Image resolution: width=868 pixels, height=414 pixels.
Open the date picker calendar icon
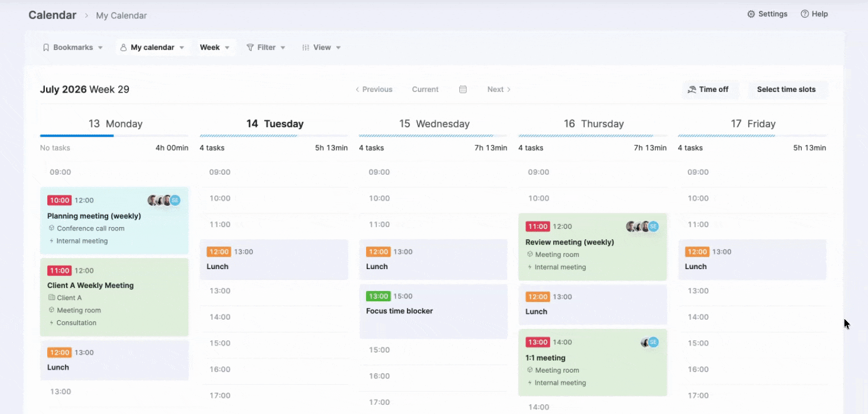463,89
